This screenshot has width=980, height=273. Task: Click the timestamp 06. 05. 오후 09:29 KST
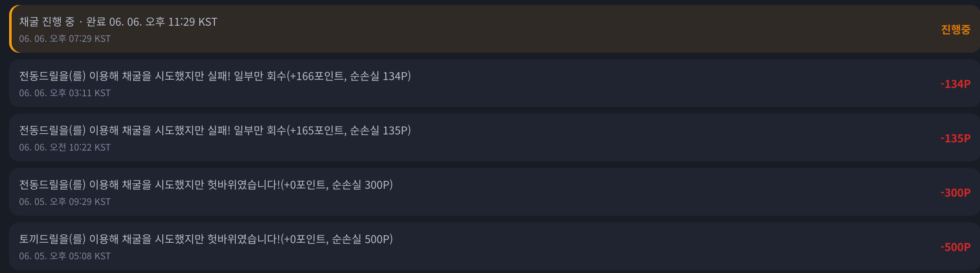(x=65, y=202)
